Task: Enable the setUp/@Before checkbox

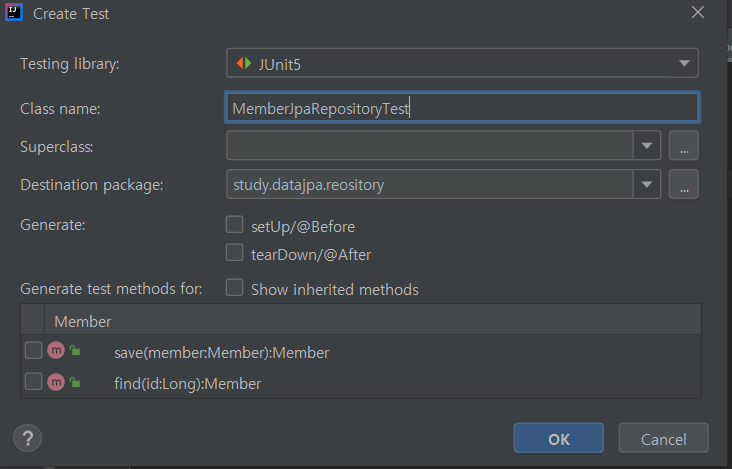Action: pos(235,224)
